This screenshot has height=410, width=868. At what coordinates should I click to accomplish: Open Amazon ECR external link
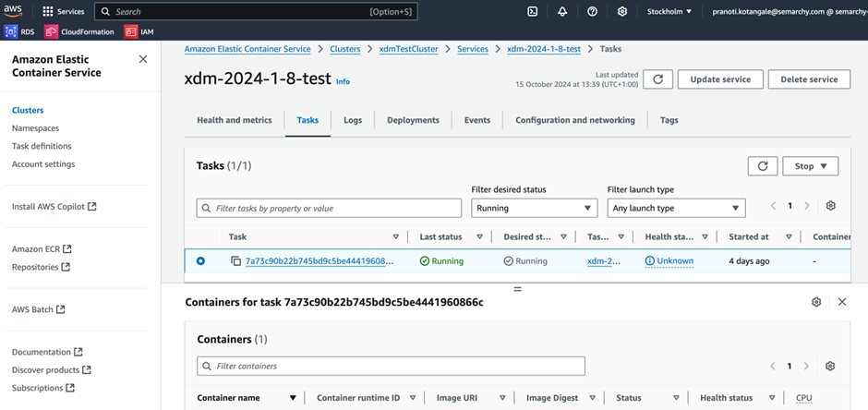tap(42, 249)
